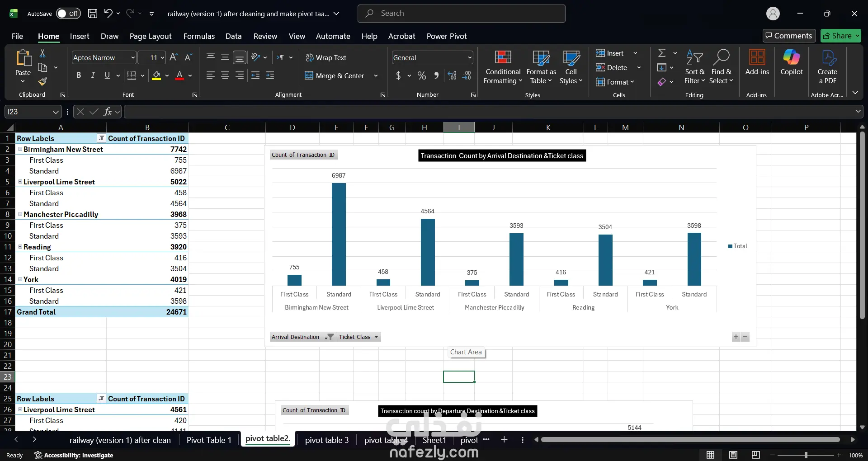Apply center horizontal alignment
This screenshot has width=868, height=461.
pyautogui.click(x=225, y=75)
